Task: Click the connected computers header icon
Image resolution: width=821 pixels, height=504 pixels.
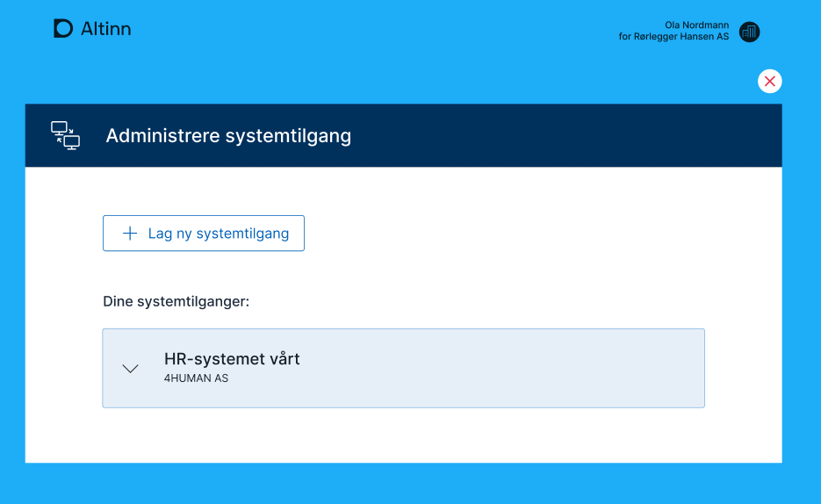Action: click(x=65, y=136)
